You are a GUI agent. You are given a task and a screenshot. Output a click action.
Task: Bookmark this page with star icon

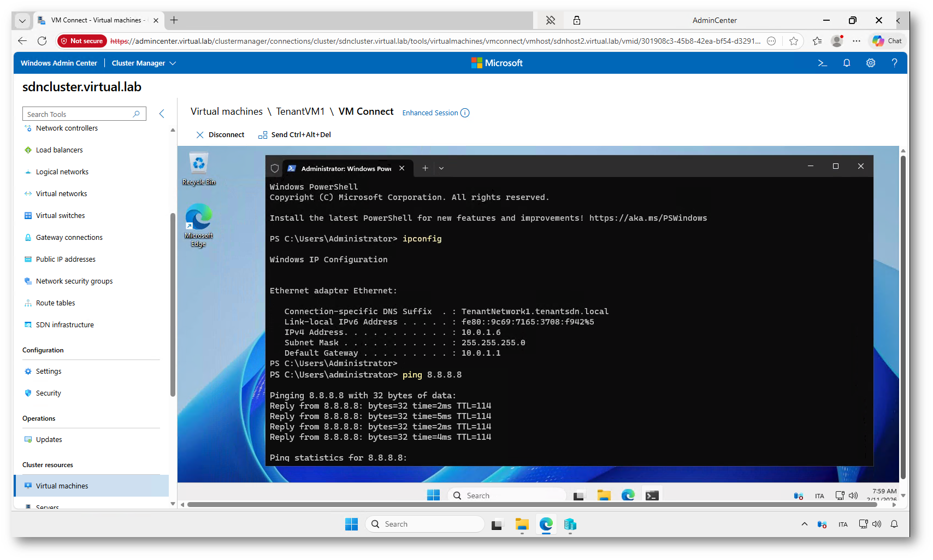(x=794, y=41)
